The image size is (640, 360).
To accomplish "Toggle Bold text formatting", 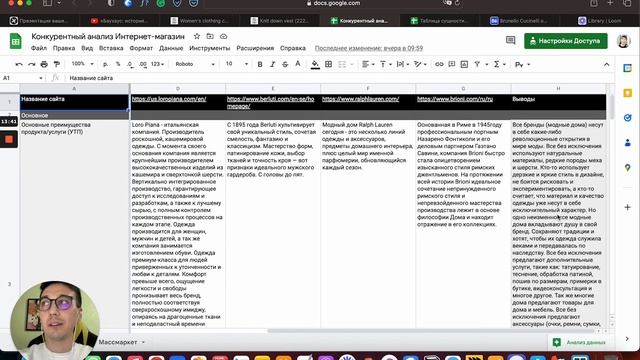I will click(260, 64).
